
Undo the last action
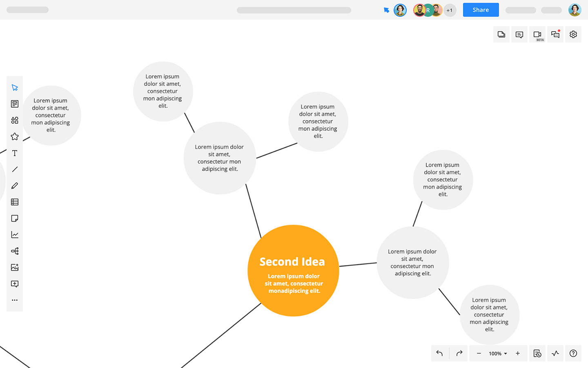[x=439, y=353]
